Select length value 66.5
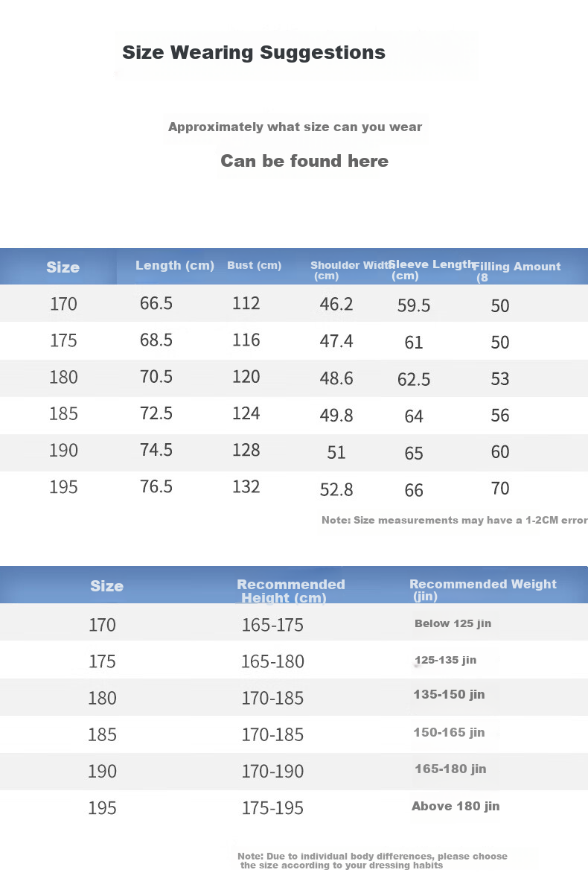The width and height of the screenshot is (588, 896). (x=156, y=304)
